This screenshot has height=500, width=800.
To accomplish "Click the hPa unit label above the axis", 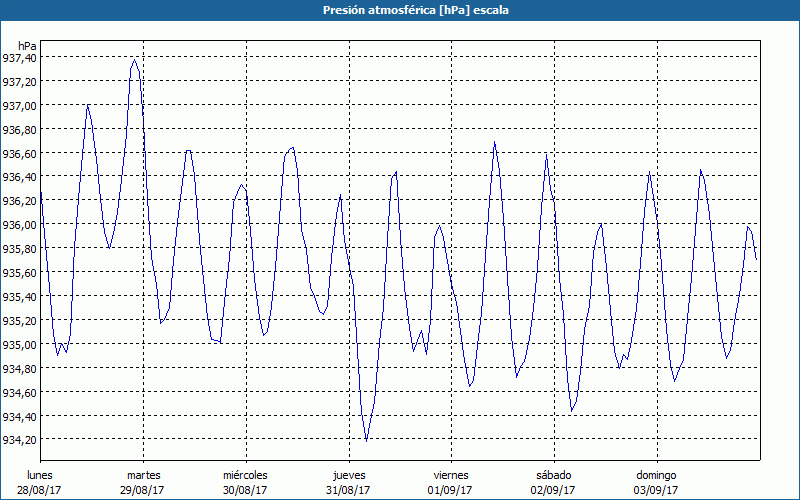I will (x=27, y=45).
